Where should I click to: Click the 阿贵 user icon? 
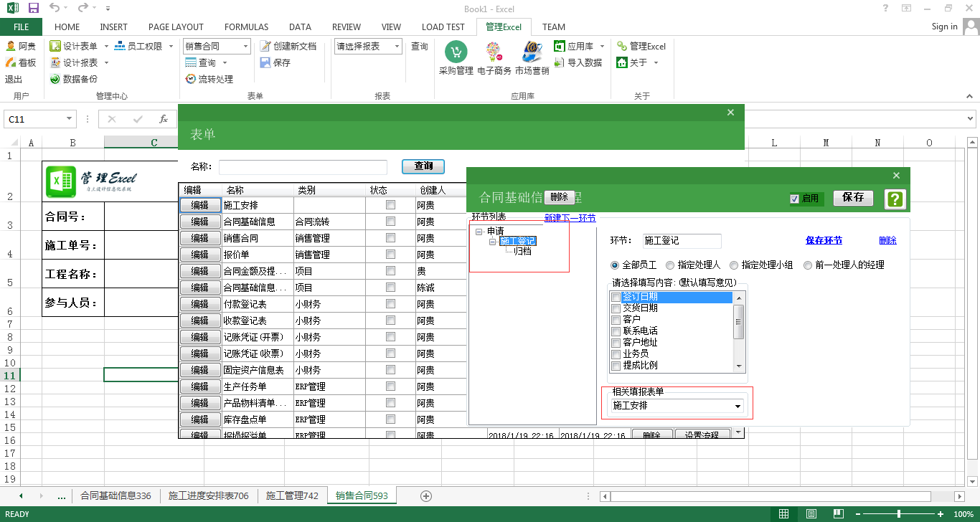pyautogui.click(x=11, y=46)
